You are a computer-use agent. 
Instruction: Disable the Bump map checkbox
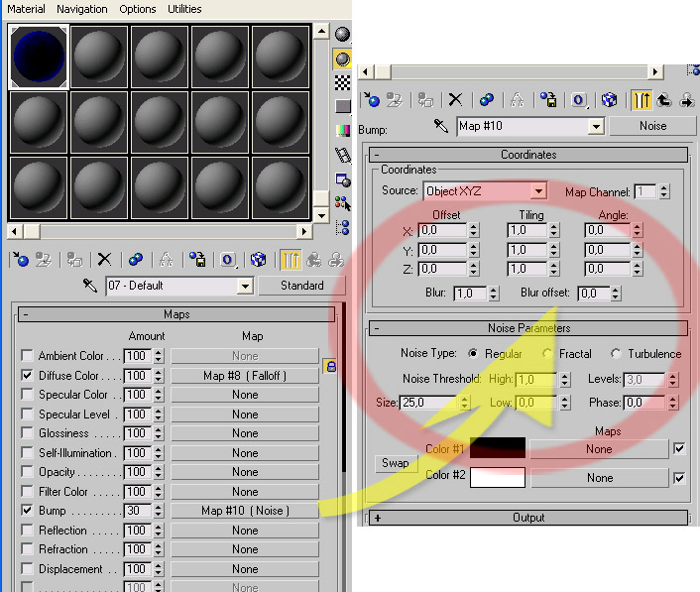tap(27, 511)
